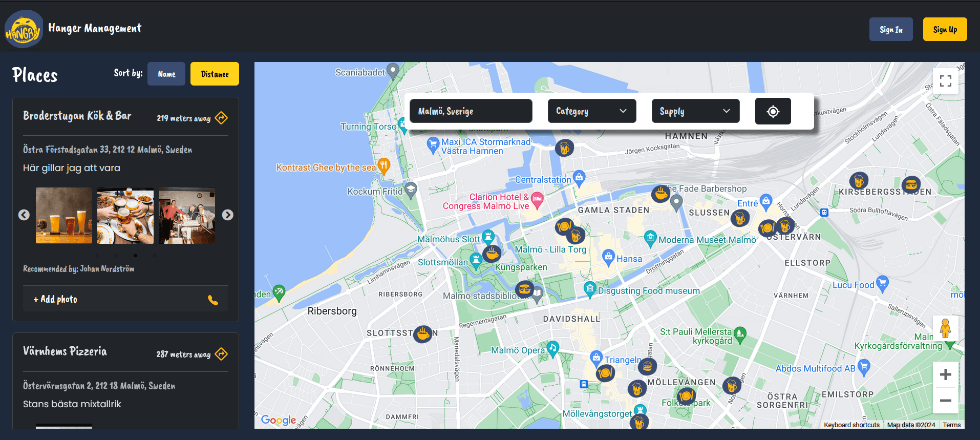Click the phone icon beside Add photo
The width and height of the screenshot is (980, 440).
pyautogui.click(x=213, y=300)
